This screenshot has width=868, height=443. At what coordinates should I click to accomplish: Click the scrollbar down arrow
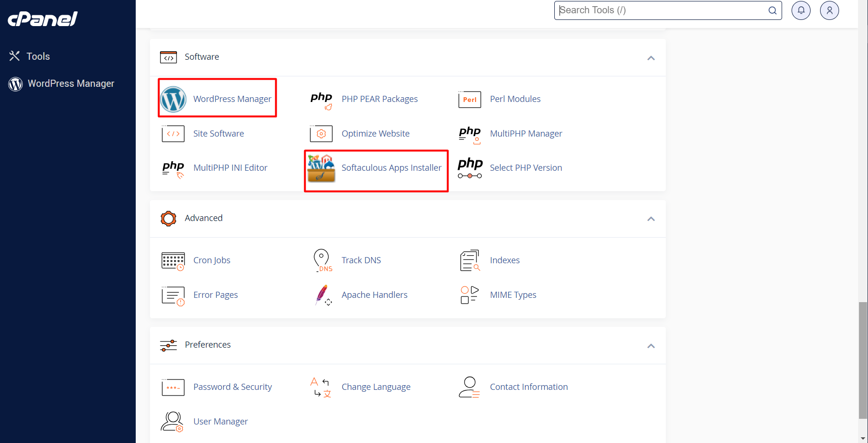click(x=863, y=438)
